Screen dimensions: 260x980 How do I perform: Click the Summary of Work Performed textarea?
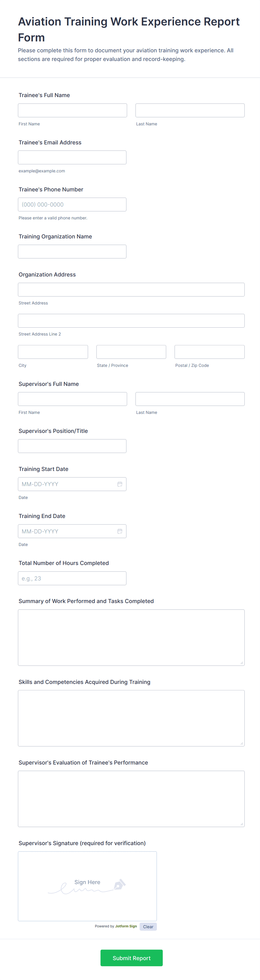point(131,637)
